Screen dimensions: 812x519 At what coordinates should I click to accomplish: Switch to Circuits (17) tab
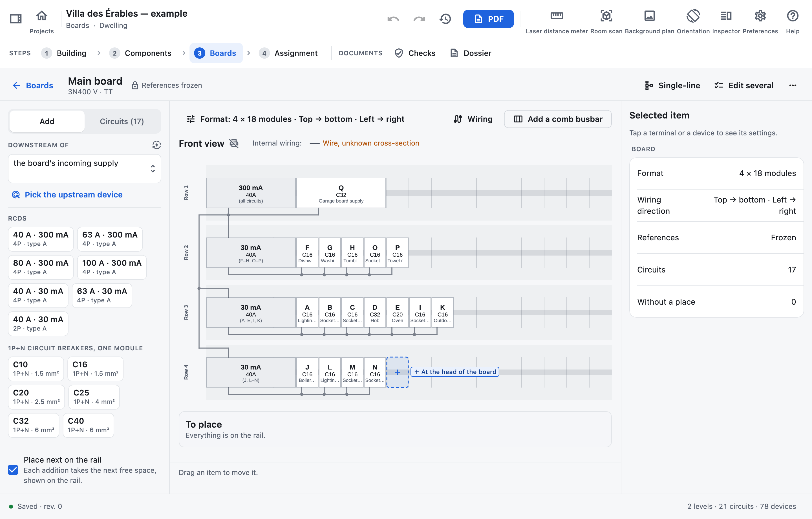(x=122, y=122)
